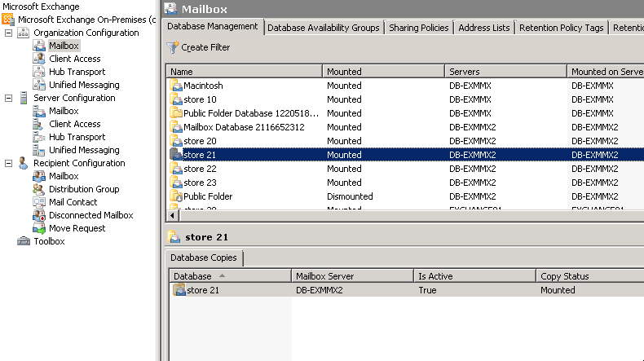
Task: Open the Retention Policy Tags tab
Action: pos(561,28)
